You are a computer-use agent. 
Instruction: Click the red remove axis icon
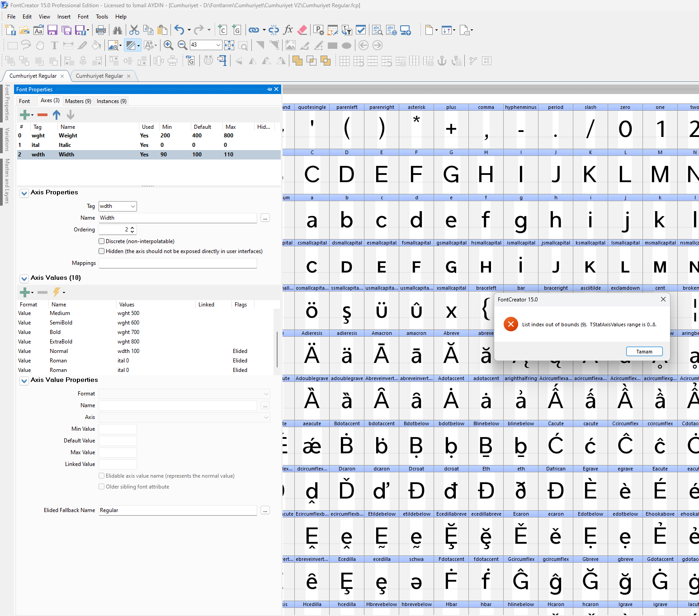point(43,115)
